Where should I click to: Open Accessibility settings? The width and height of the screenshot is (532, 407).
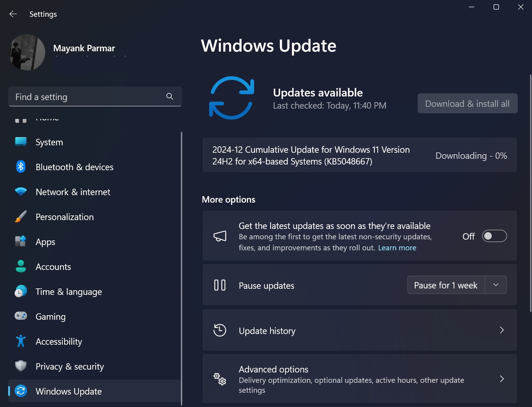click(59, 341)
